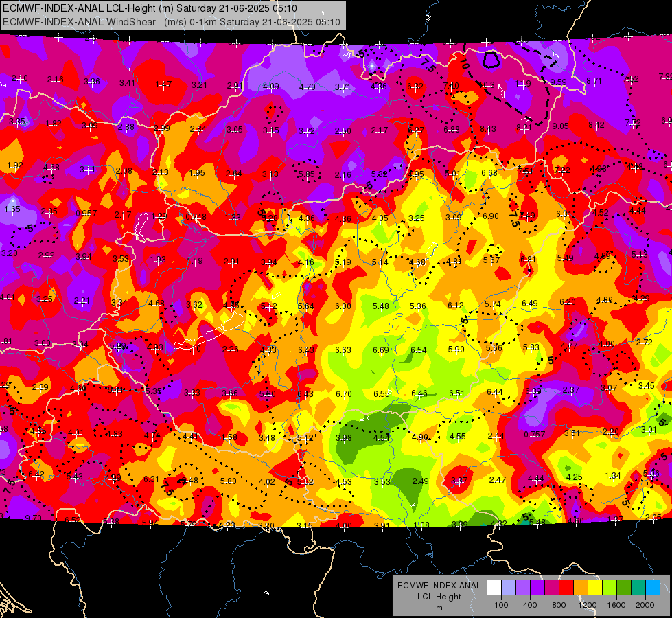Click the grid value 6.49
Viewport: 672px width, 618px height.
pos(530,304)
